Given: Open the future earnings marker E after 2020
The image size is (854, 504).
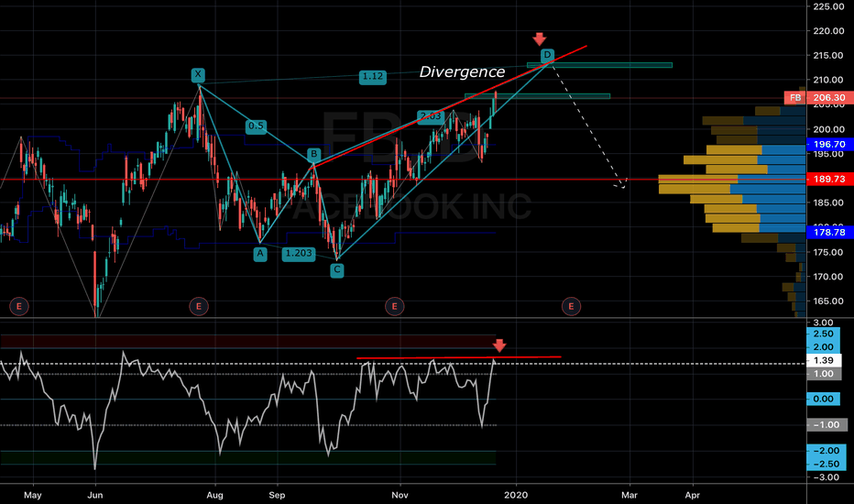Looking at the screenshot, I should (x=571, y=306).
